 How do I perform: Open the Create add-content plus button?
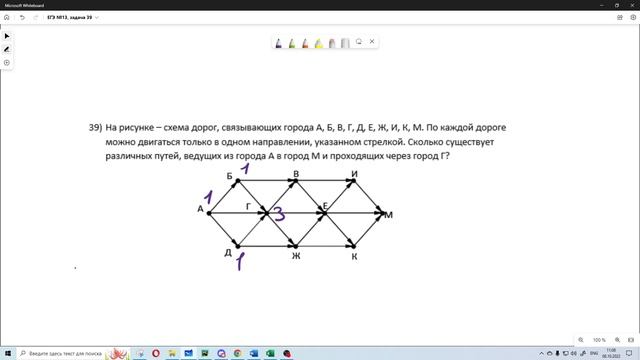tap(7, 63)
